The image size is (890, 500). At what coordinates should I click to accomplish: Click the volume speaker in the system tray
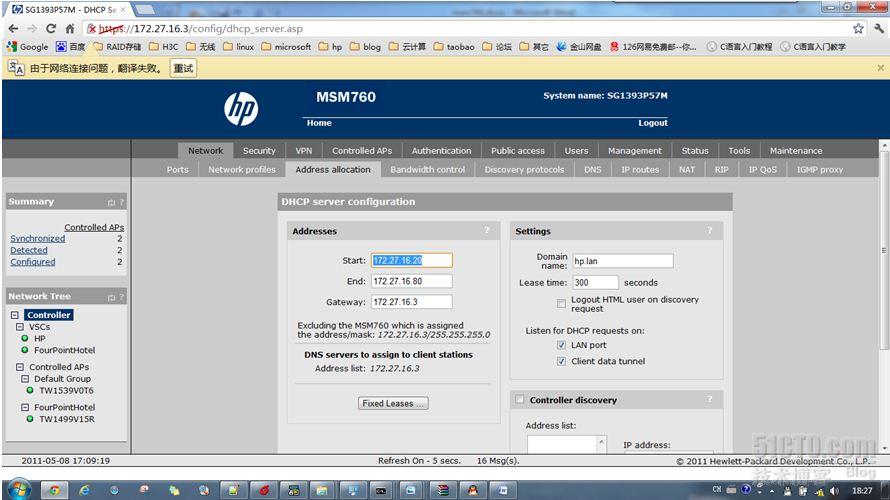point(834,491)
